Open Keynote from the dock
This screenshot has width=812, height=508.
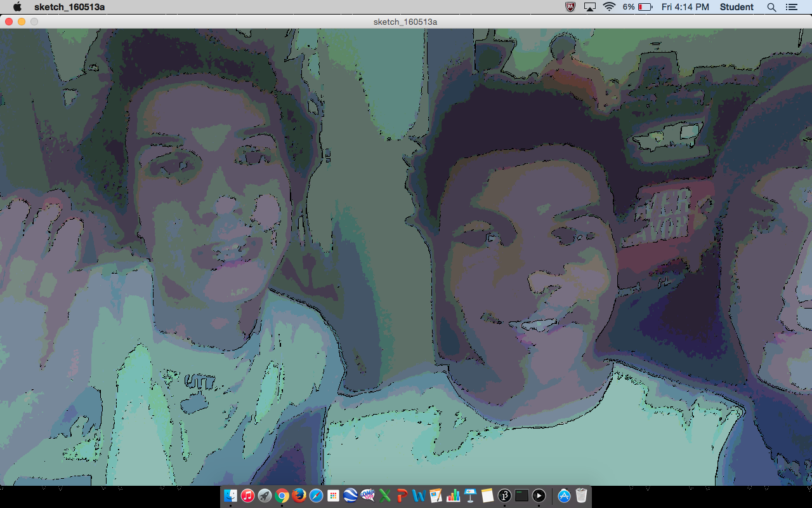coord(470,495)
